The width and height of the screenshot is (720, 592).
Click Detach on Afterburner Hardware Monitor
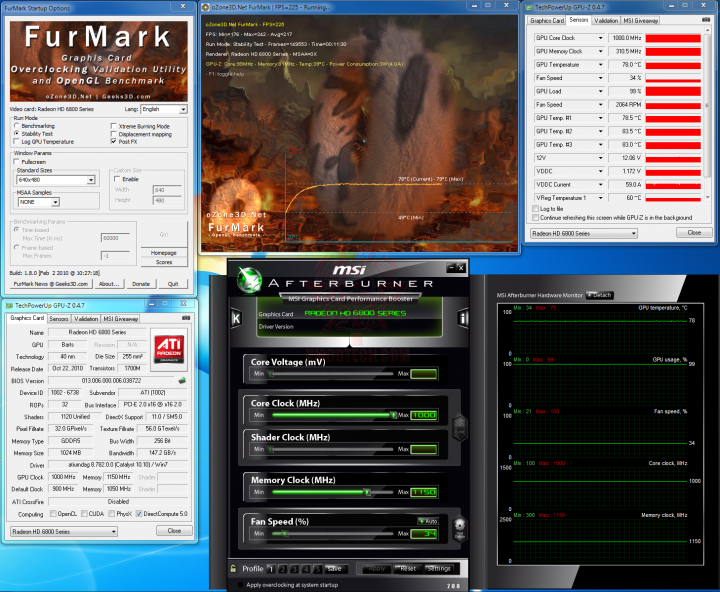point(600,295)
